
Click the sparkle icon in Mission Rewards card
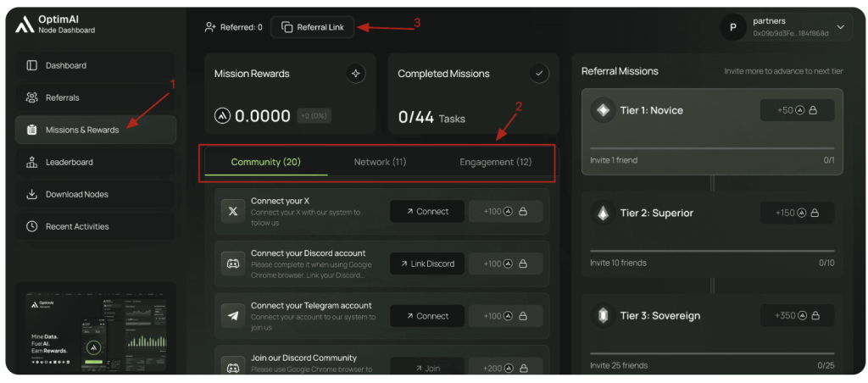(x=356, y=74)
